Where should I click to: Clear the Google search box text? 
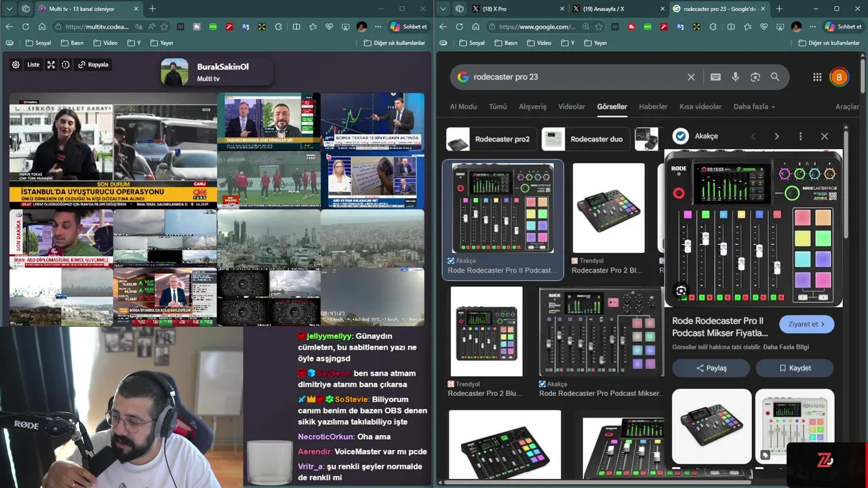691,77
